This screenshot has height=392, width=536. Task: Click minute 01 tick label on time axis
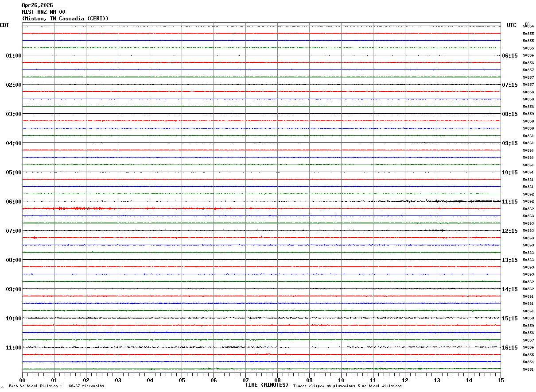[x=54, y=380]
